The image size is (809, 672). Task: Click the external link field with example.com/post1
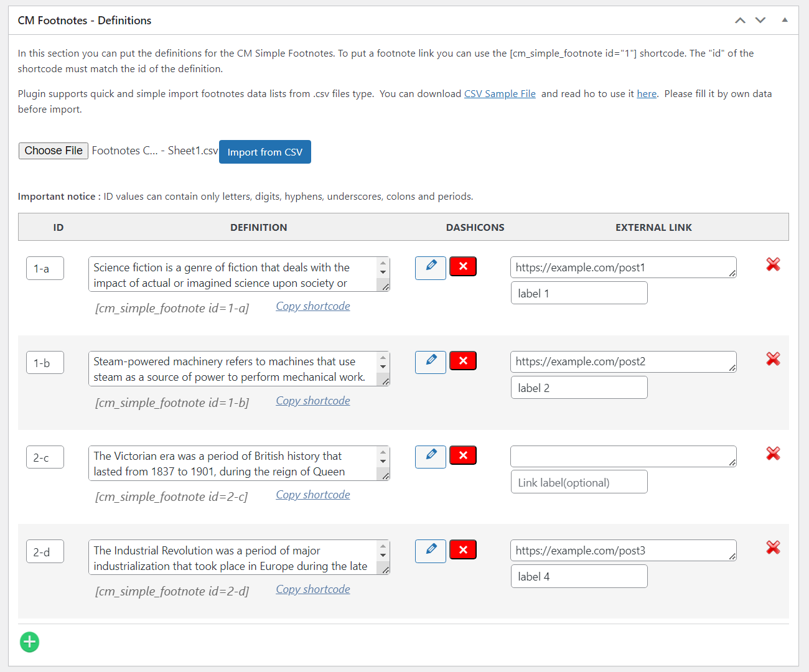point(624,268)
